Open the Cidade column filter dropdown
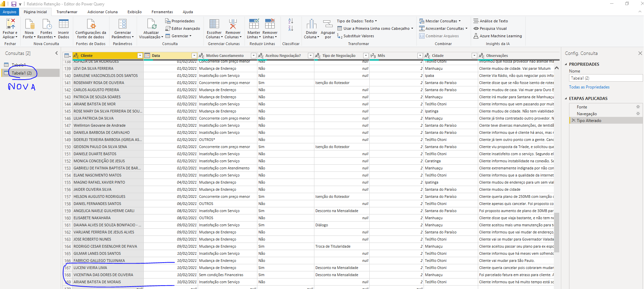The image size is (644, 289). point(474,56)
